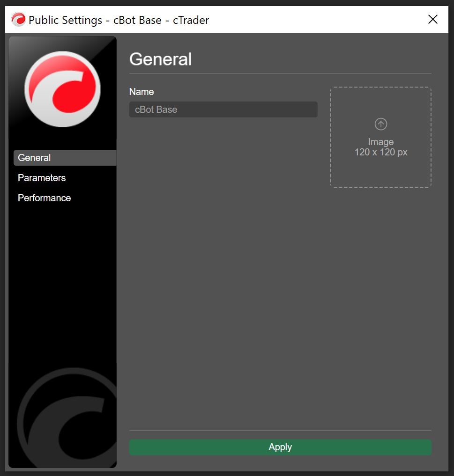This screenshot has width=454, height=476.
Task: Close the Public Settings window
Action: click(433, 19)
